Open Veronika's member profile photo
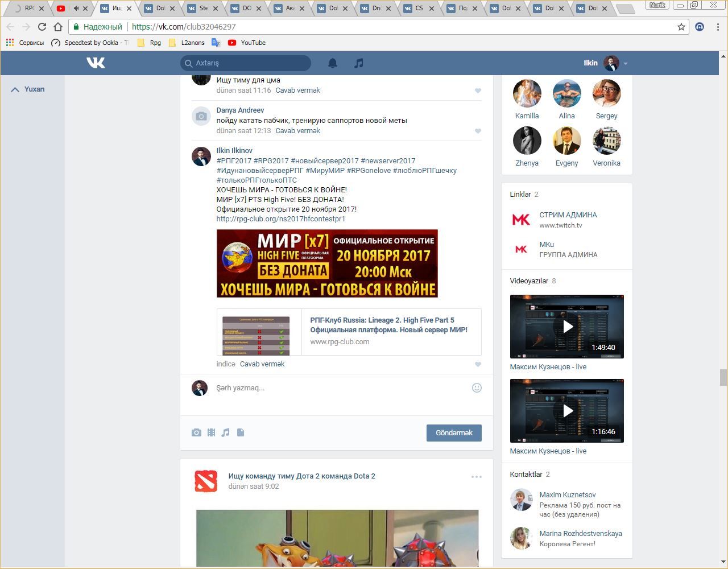The image size is (728, 569). (607, 141)
